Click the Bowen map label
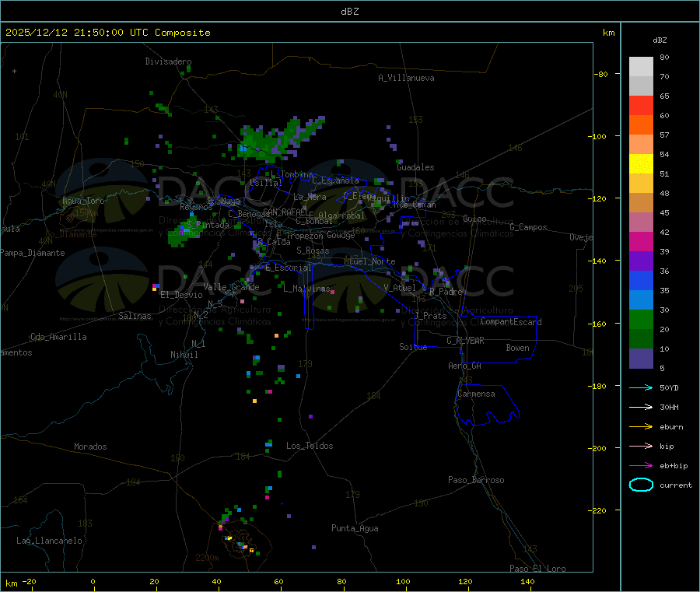Viewport: 700px width, 592px height. [517, 348]
